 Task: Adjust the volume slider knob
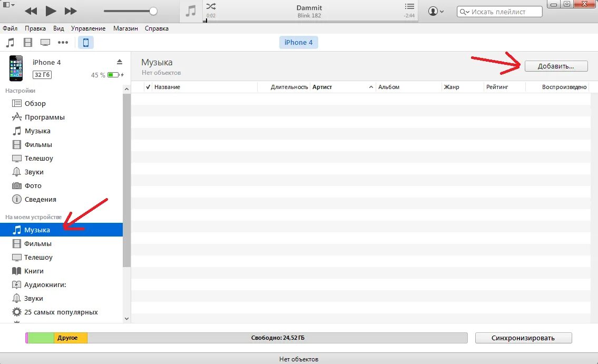153,11
